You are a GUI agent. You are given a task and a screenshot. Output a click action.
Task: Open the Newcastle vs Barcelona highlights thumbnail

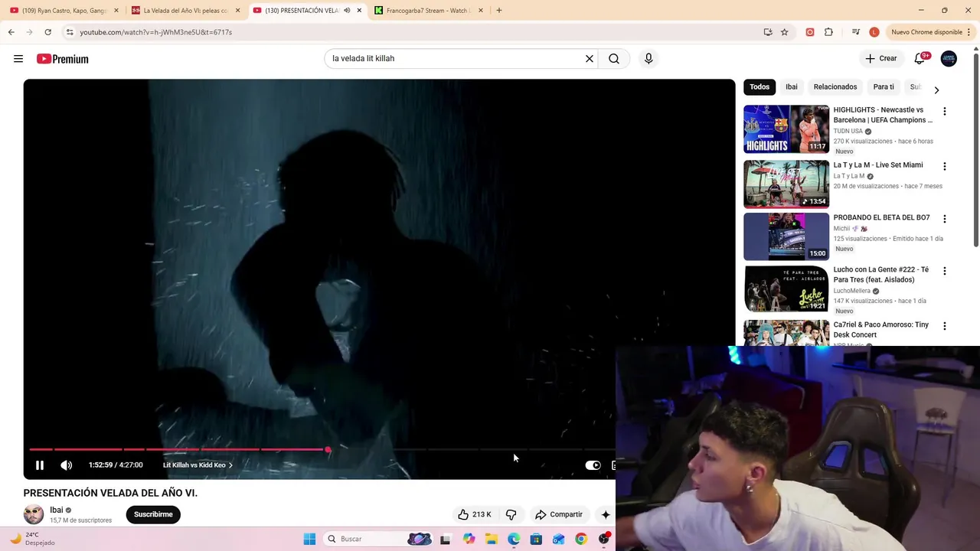[x=786, y=129]
